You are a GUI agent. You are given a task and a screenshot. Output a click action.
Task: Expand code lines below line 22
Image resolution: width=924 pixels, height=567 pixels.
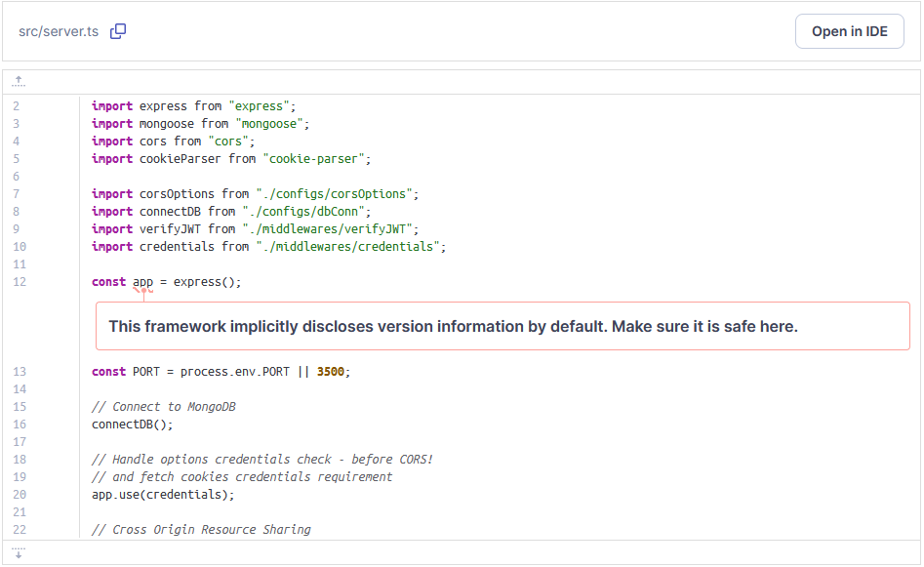coord(19,553)
